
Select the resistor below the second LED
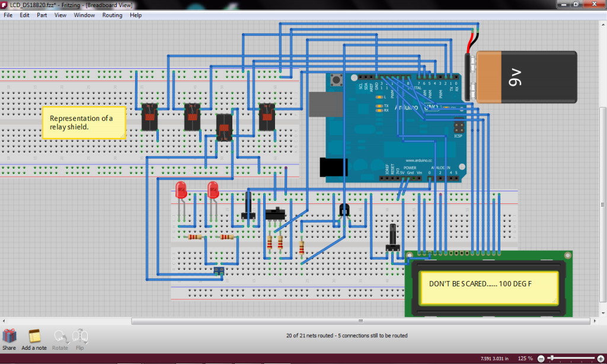[x=227, y=237]
